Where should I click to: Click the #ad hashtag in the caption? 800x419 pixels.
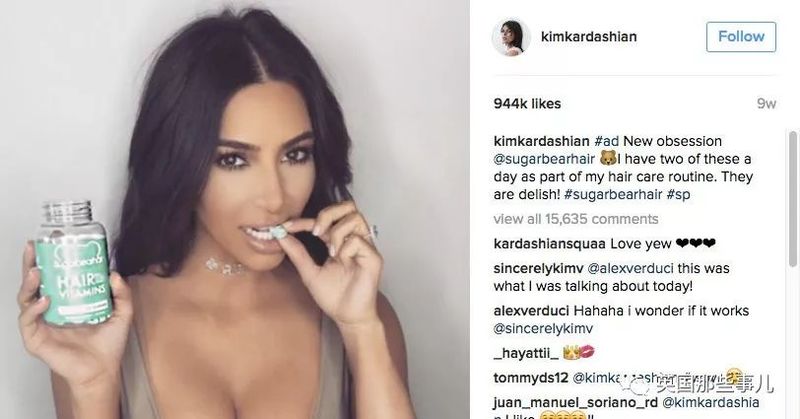point(607,141)
